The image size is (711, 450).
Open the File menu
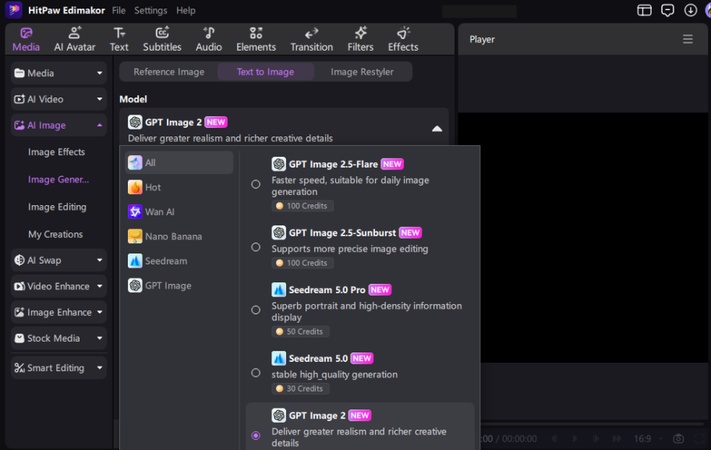(119, 10)
